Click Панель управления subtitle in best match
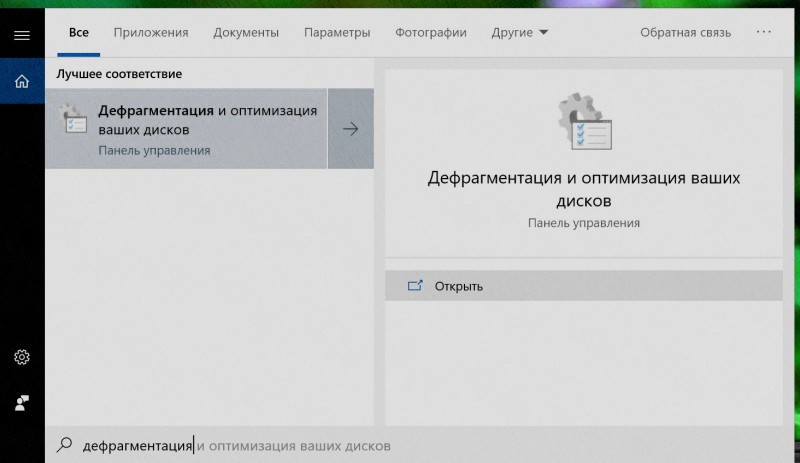 [x=154, y=151]
